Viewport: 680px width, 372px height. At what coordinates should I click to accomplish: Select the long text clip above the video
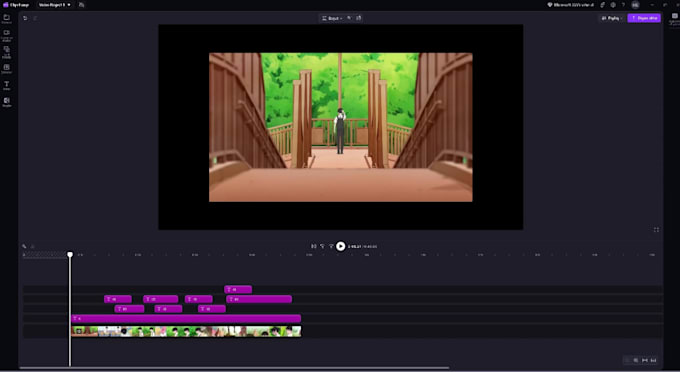[x=186, y=319]
